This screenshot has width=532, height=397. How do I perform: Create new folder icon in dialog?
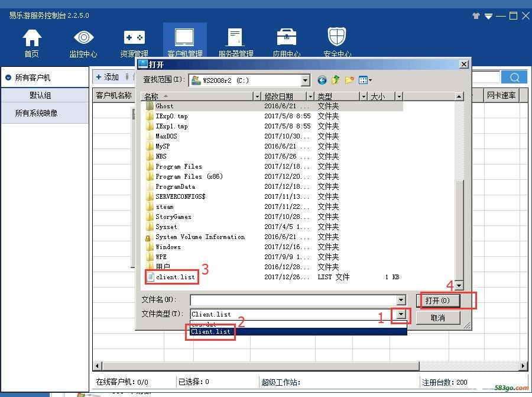[349, 80]
